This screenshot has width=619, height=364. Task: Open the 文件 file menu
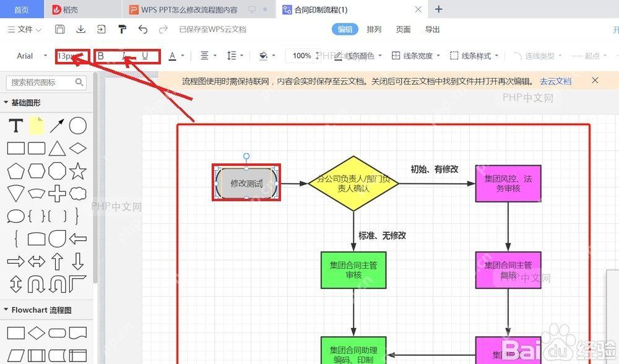click(x=24, y=30)
